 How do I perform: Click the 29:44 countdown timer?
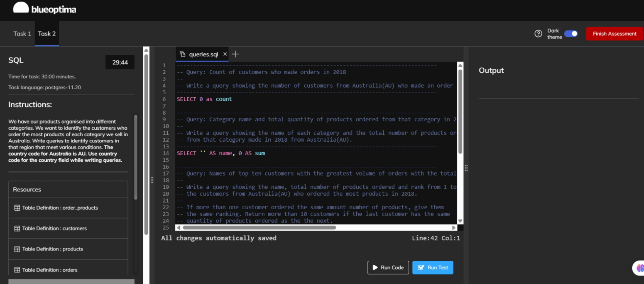click(x=120, y=62)
